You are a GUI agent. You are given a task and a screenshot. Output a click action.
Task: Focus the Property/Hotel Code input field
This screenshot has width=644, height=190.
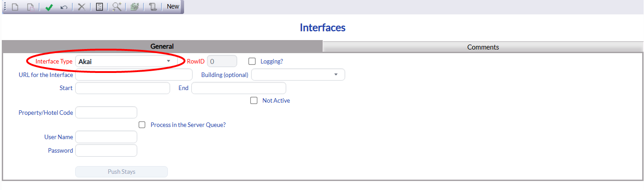coord(106,113)
